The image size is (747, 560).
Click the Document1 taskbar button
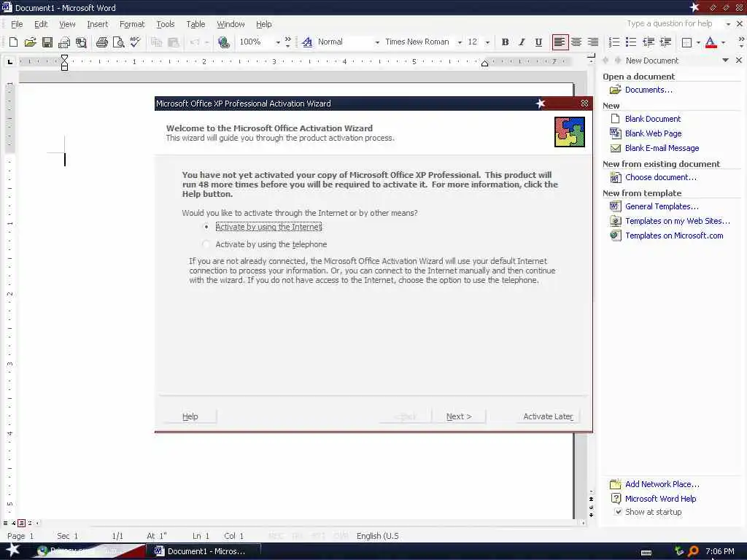click(x=204, y=551)
